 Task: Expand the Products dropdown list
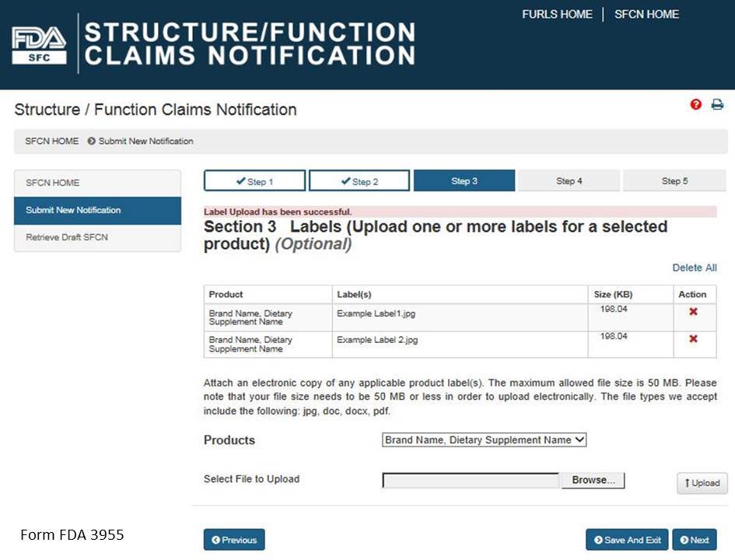tap(485, 440)
